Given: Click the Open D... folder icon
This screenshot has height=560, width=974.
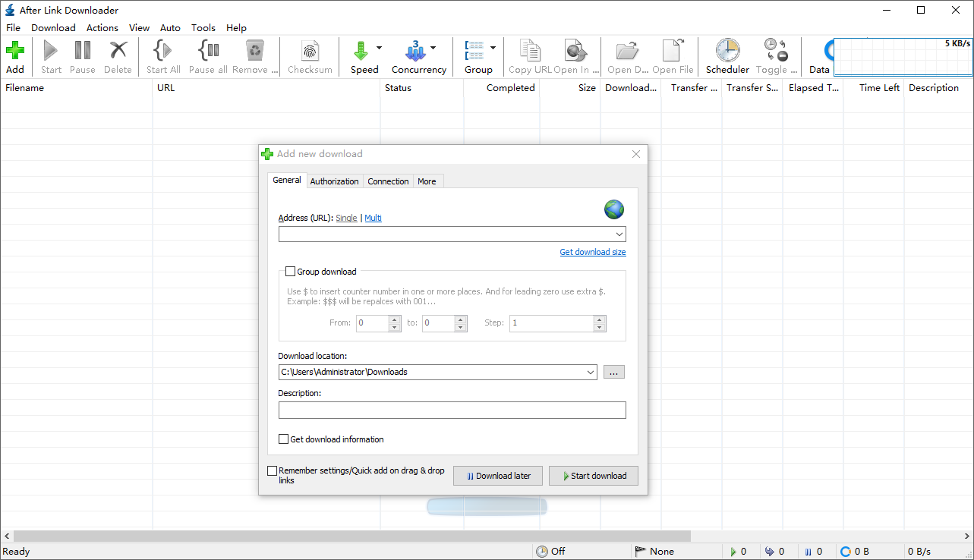Looking at the screenshot, I should click(x=627, y=51).
